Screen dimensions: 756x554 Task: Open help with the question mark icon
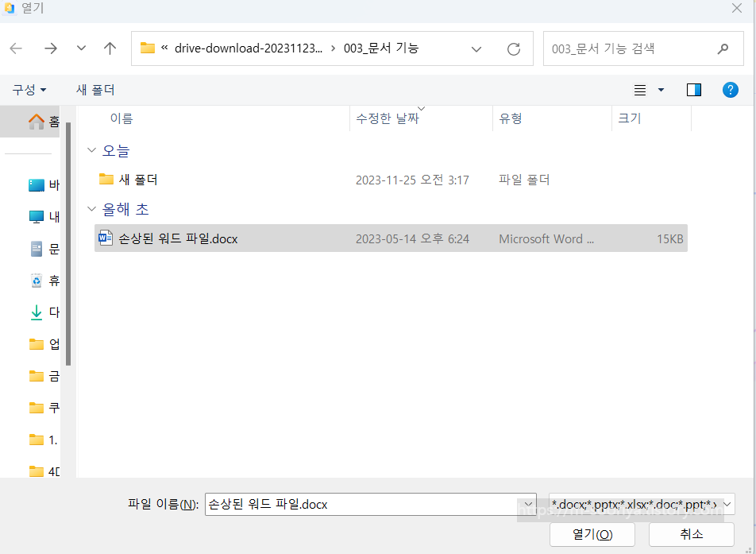pos(731,90)
